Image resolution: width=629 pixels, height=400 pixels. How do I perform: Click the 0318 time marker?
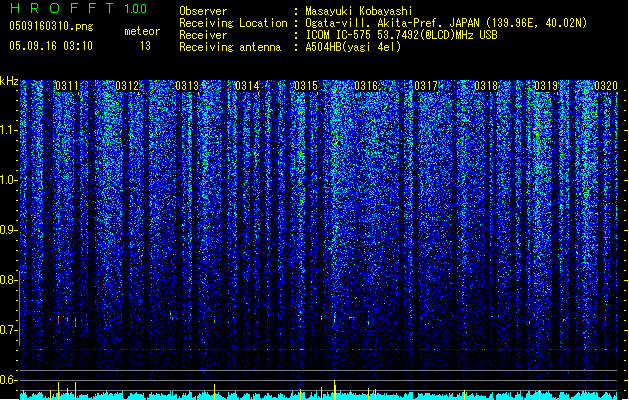pyautogui.click(x=486, y=86)
